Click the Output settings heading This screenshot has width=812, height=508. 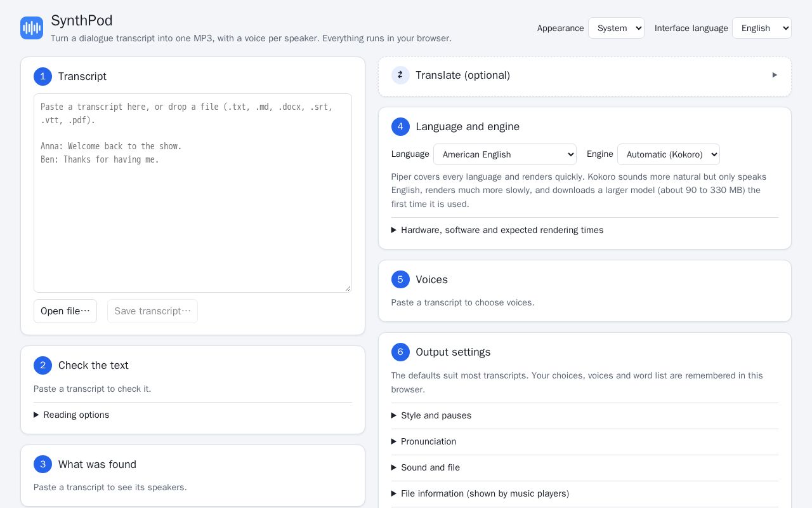pyautogui.click(x=453, y=352)
